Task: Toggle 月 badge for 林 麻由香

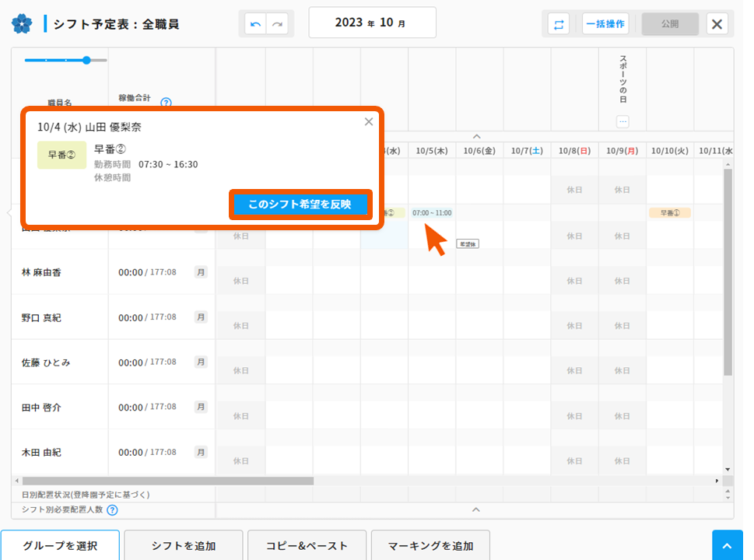Action: click(x=201, y=272)
